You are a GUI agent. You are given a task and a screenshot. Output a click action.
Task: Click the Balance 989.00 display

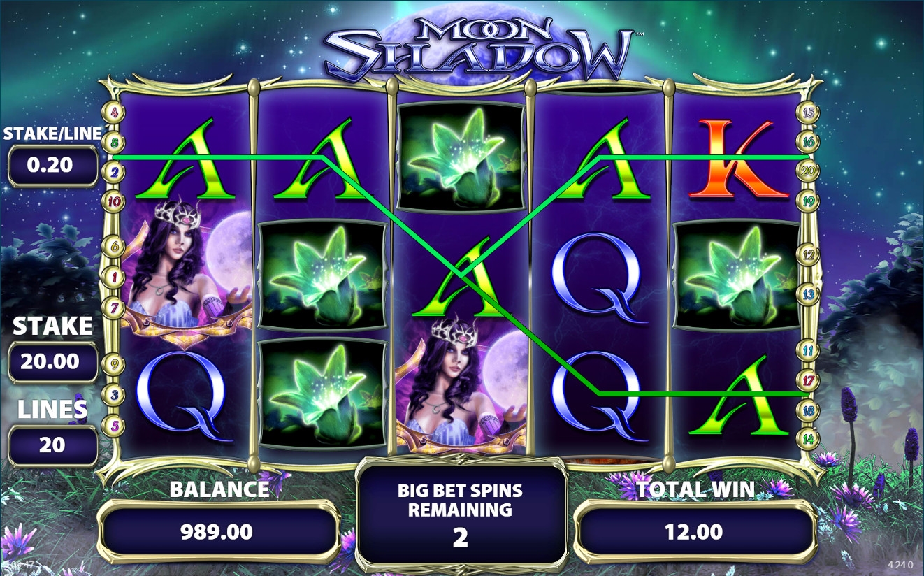click(217, 533)
